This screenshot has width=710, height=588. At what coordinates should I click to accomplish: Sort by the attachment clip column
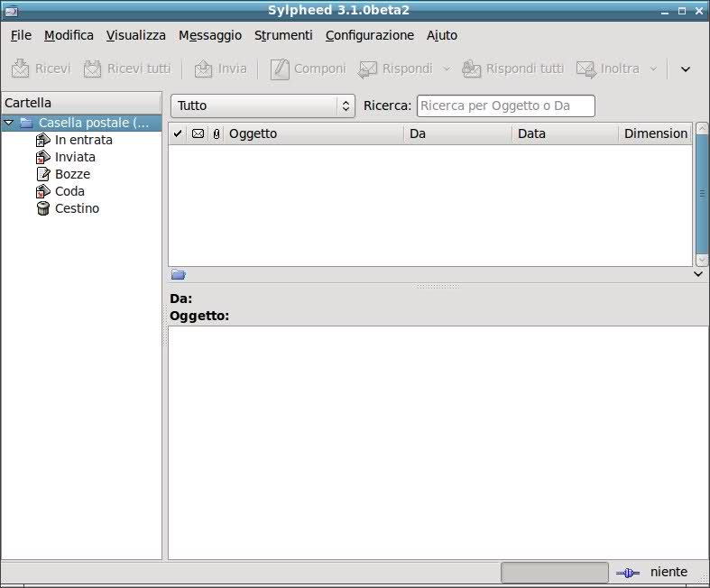(x=216, y=133)
